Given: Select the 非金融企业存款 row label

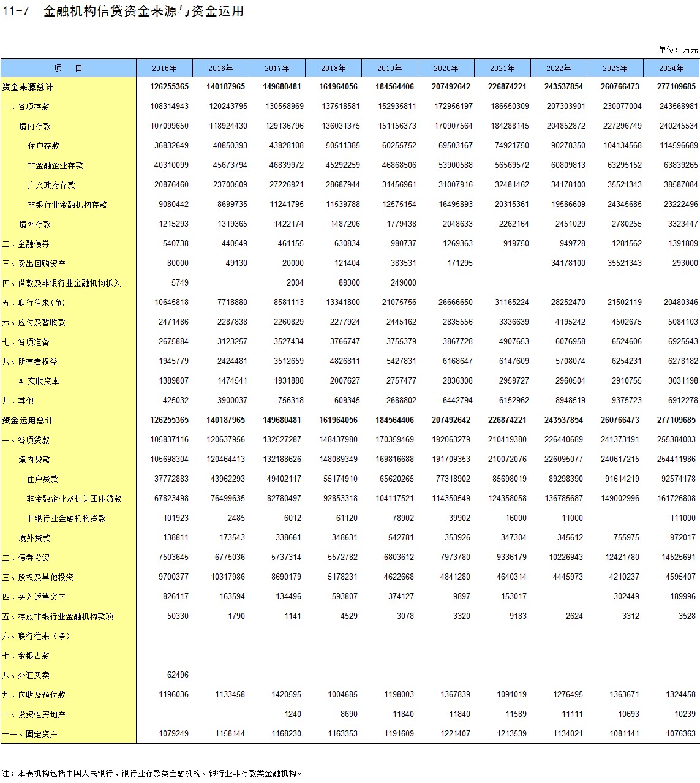Looking at the screenshot, I should 55,165.
